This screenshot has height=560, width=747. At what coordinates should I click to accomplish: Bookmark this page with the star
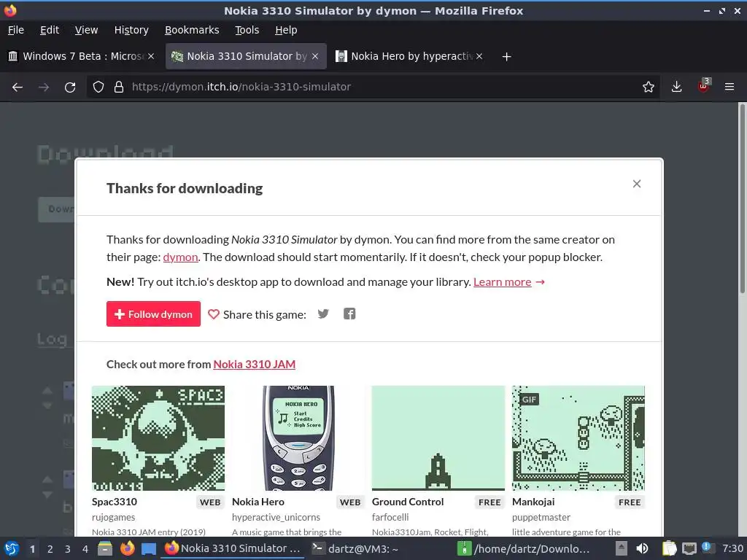pos(649,87)
